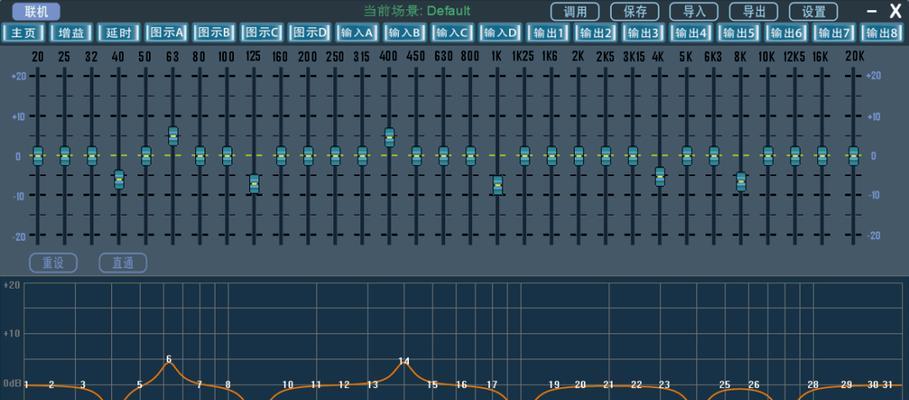Screen dimensions: 909x400
Task: Click the 保存 save button
Action: 635,12
